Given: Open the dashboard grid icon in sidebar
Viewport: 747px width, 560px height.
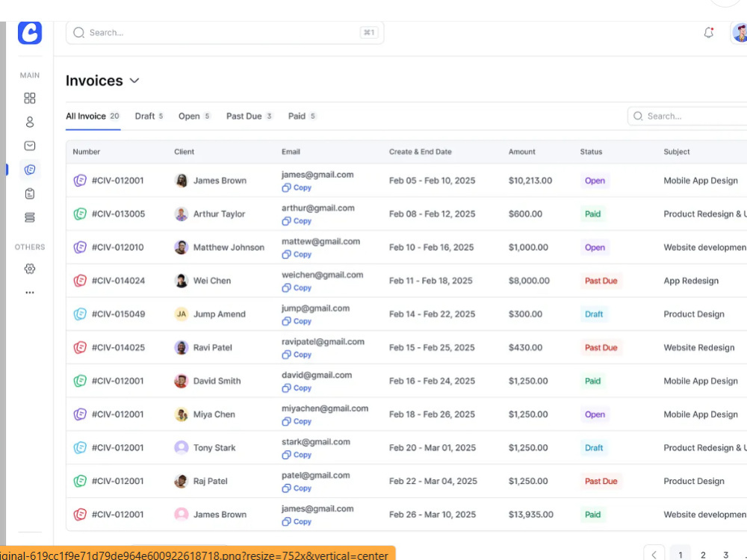Looking at the screenshot, I should tap(30, 98).
